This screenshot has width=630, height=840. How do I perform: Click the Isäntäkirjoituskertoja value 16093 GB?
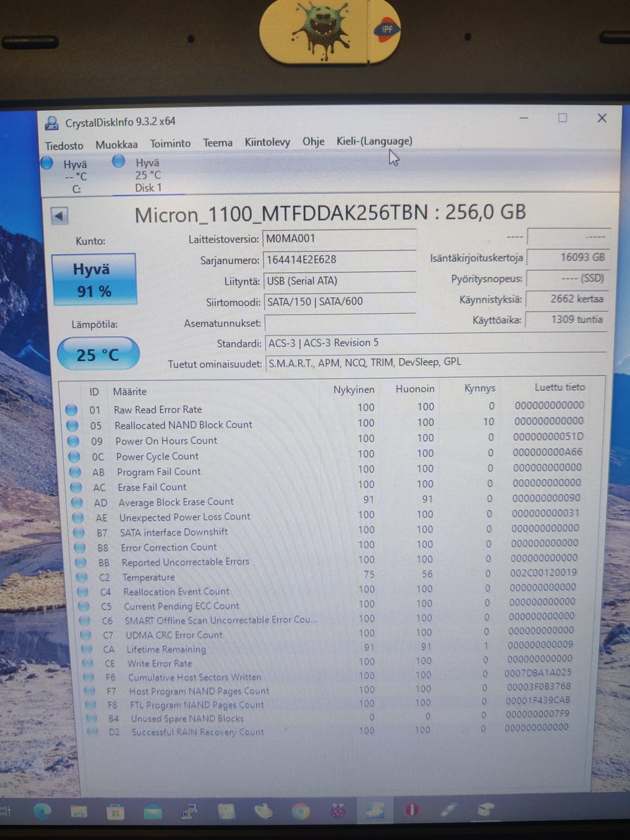click(x=567, y=257)
